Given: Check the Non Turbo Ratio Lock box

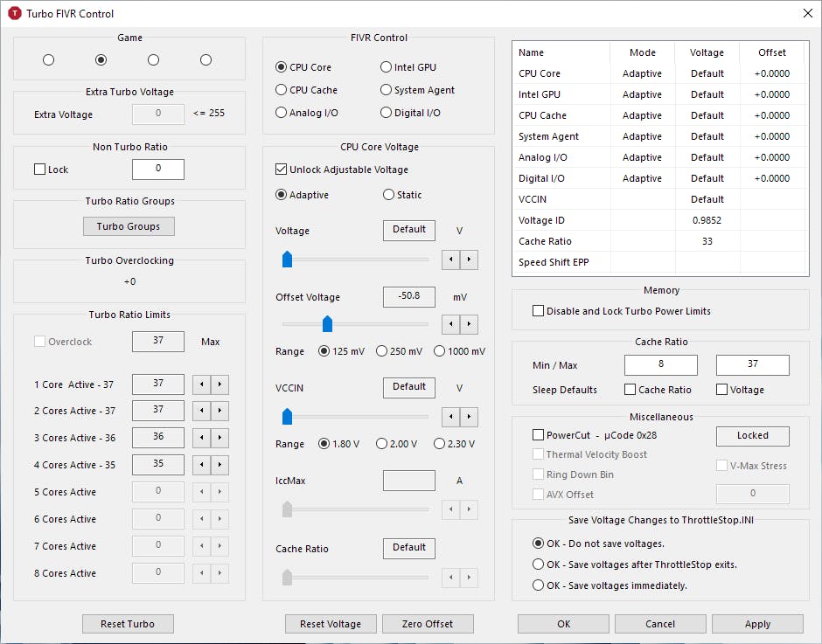Looking at the screenshot, I should (40, 170).
